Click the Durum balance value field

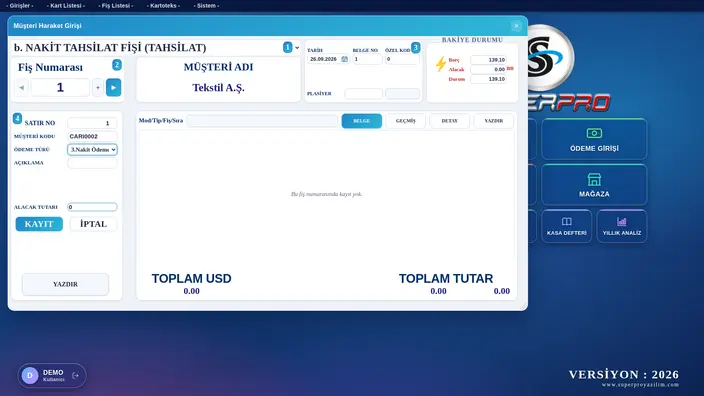pyautogui.click(x=488, y=79)
